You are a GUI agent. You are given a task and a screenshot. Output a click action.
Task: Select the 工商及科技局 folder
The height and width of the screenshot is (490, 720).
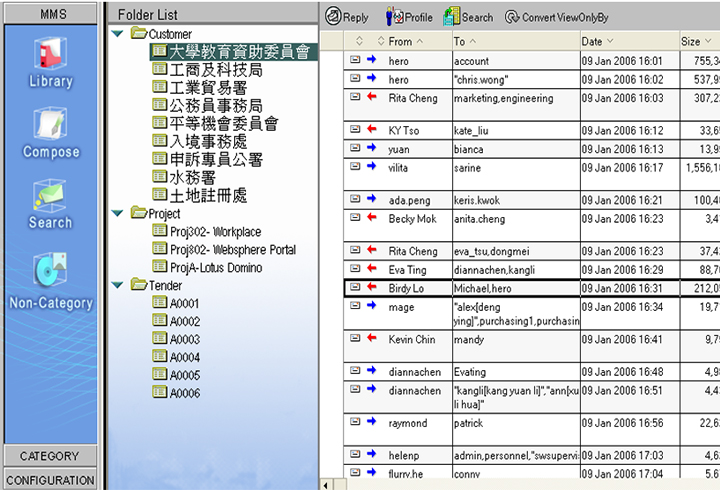coord(208,70)
